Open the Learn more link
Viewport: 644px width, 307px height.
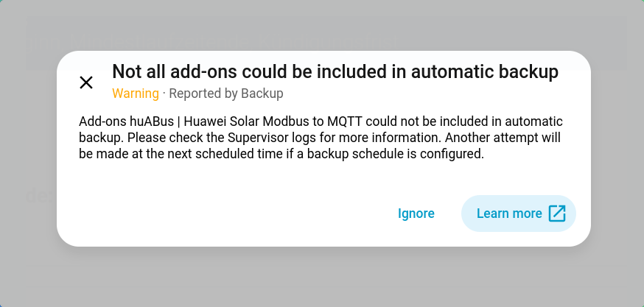tap(509, 214)
